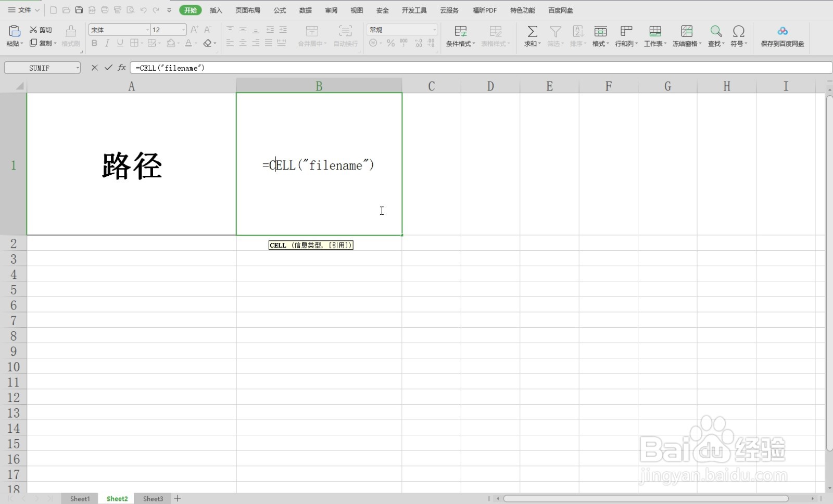
Task: Open the font name dropdown (宋体)
Action: (x=147, y=30)
